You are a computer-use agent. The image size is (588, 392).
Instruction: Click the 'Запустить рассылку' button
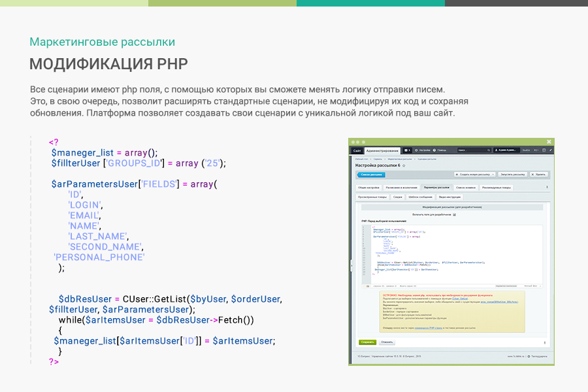pyautogui.click(x=514, y=175)
